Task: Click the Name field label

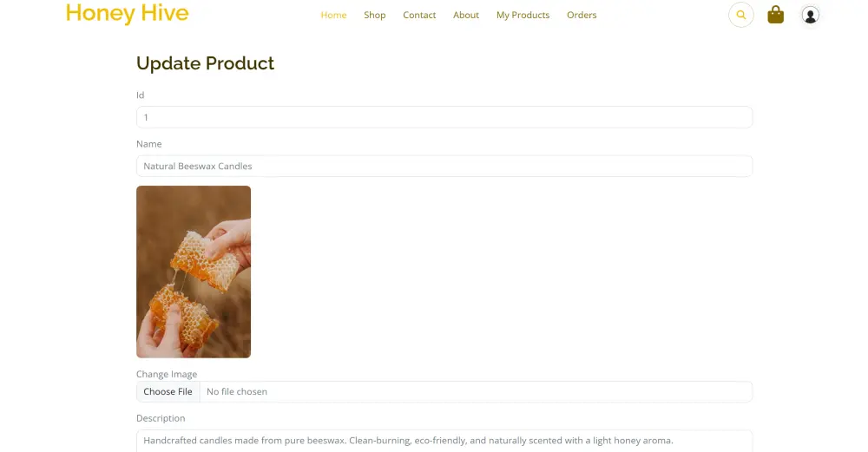Action: coord(149,144)
